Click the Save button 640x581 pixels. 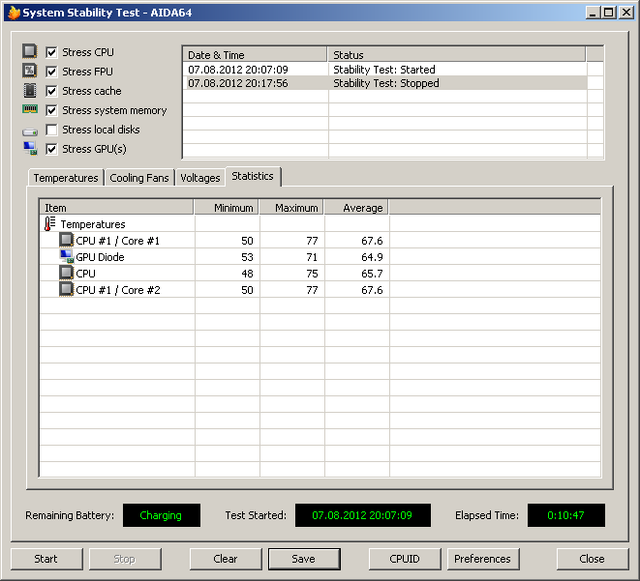coord(303,559)
